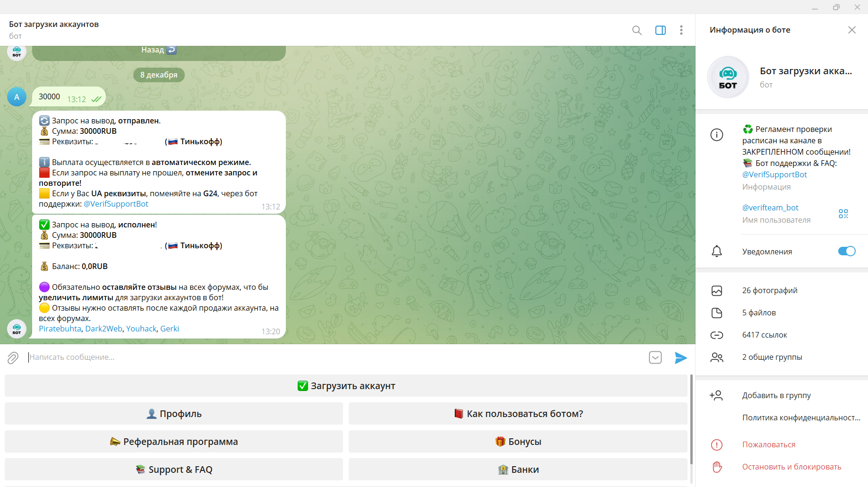Image resolution: width=868 pixels, height=487 pixels.
Task: Show the 6417 shared links
Action: pyautogui.click(x=765, y=335)
